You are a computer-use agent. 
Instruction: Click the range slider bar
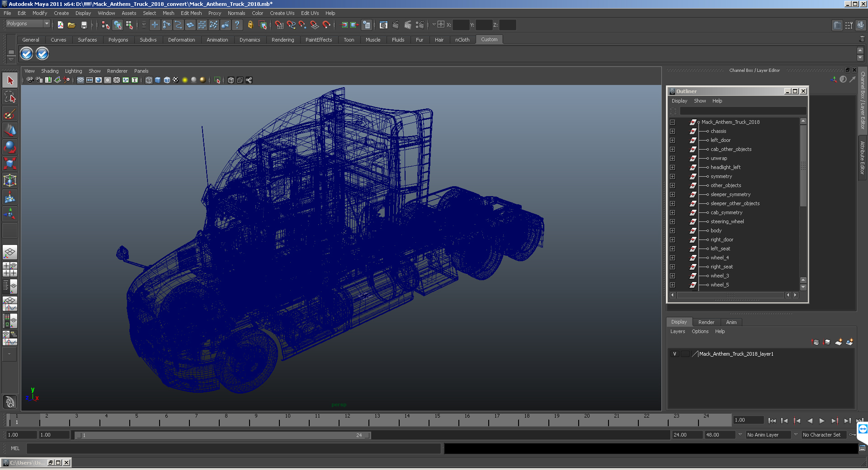pos(222,435)
